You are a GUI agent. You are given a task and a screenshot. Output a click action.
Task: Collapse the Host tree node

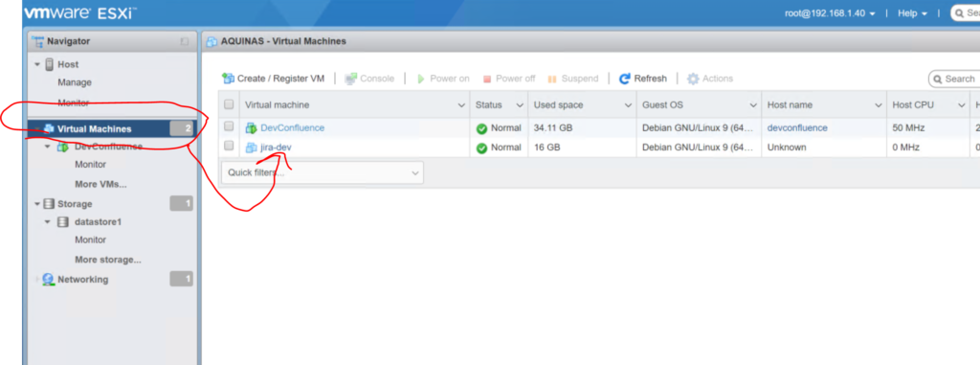(37, 64)
